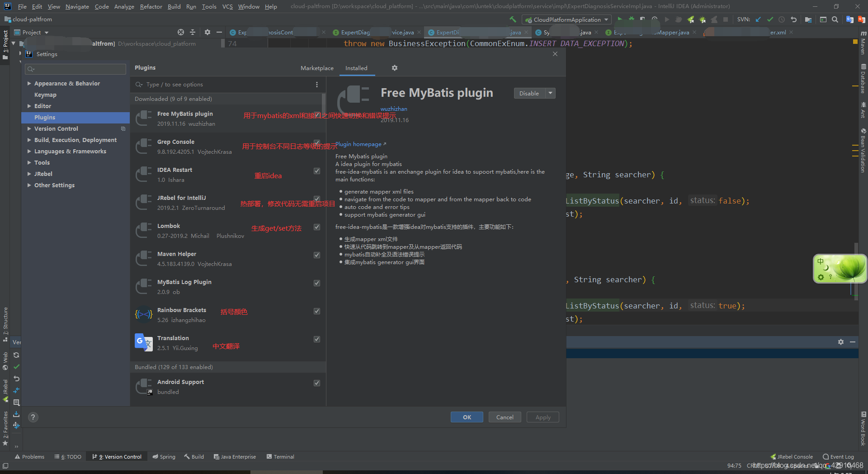
Task: Click the blue Google Translate toolbar icon
Action: tap(850, 19)
